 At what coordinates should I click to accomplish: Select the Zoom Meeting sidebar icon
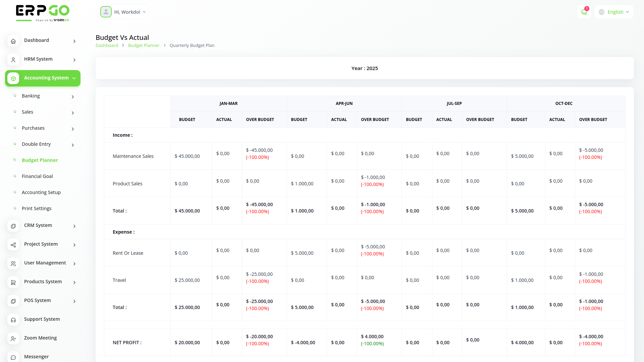coord(13,339)
